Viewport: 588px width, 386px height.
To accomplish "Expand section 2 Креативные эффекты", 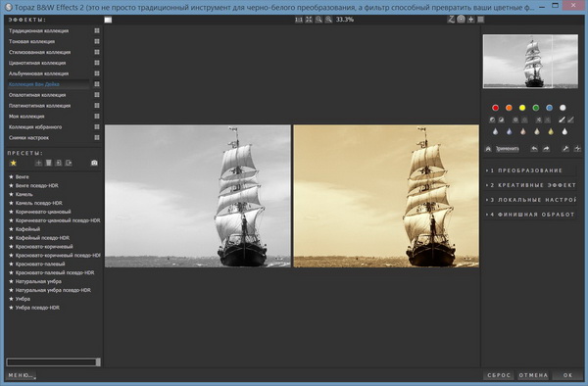I will pyautogui.click(x=530, y=185).
